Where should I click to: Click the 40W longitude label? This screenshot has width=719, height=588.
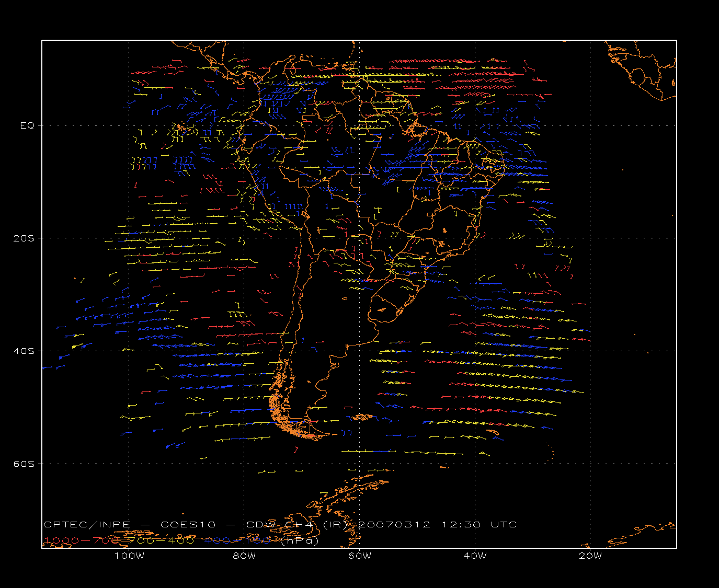(x=475, y=556)
